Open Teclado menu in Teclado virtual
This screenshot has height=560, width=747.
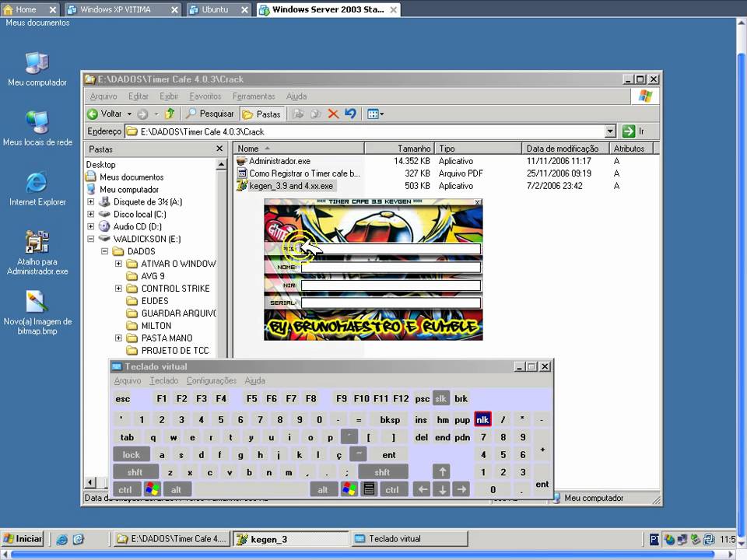pos(164,380)
